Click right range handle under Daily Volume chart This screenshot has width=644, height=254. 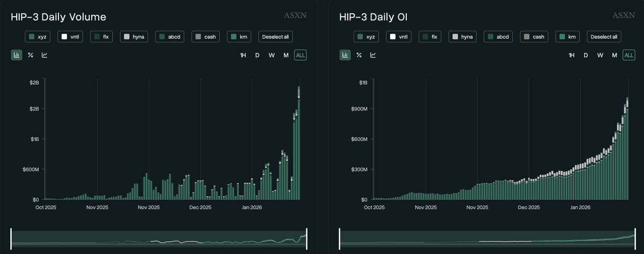pyautogui.click(x=306, y=238)
